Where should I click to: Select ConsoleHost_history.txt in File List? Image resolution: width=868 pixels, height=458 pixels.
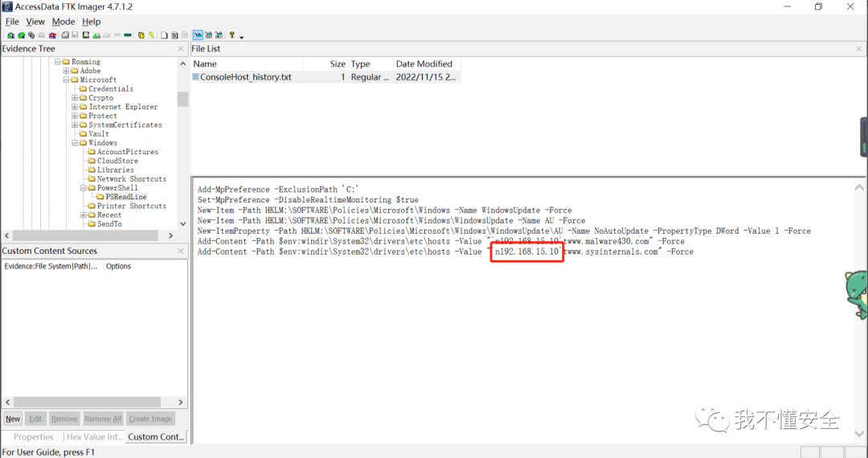245,77
